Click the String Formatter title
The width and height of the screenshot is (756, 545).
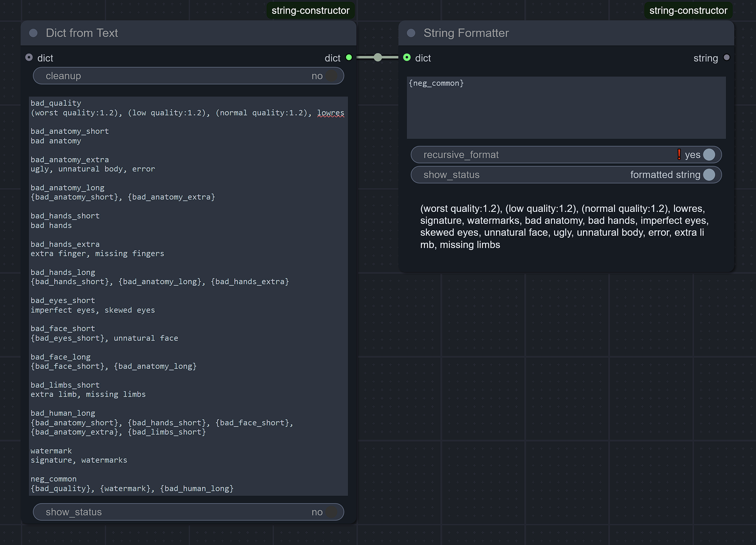point(466,33)
